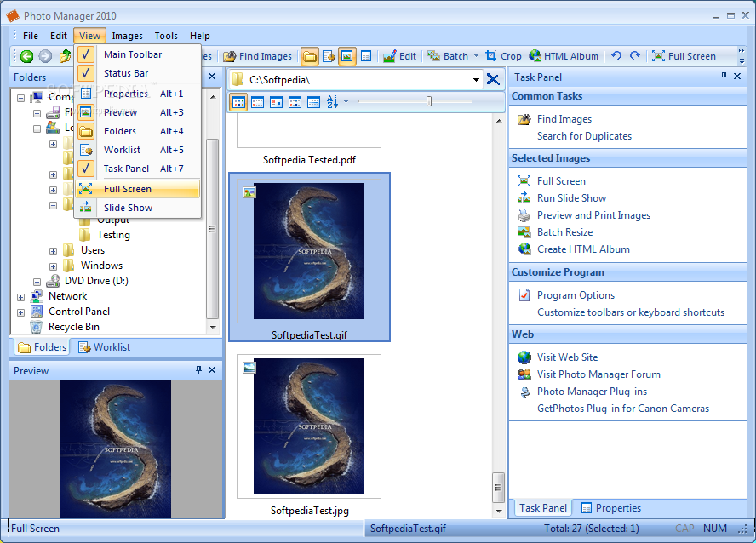Click Search for Duplicates link
This screenshot has height=543, width=756.
584,136
